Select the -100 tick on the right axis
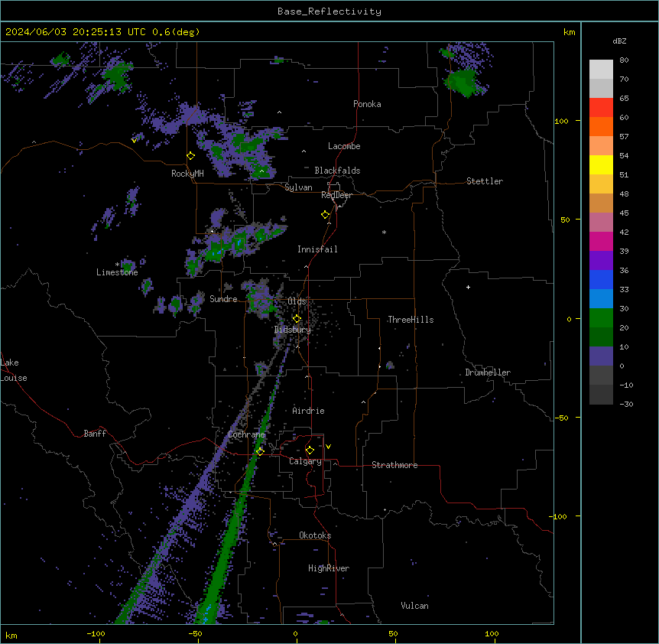 pyautogui.click(x=560, y=516)
